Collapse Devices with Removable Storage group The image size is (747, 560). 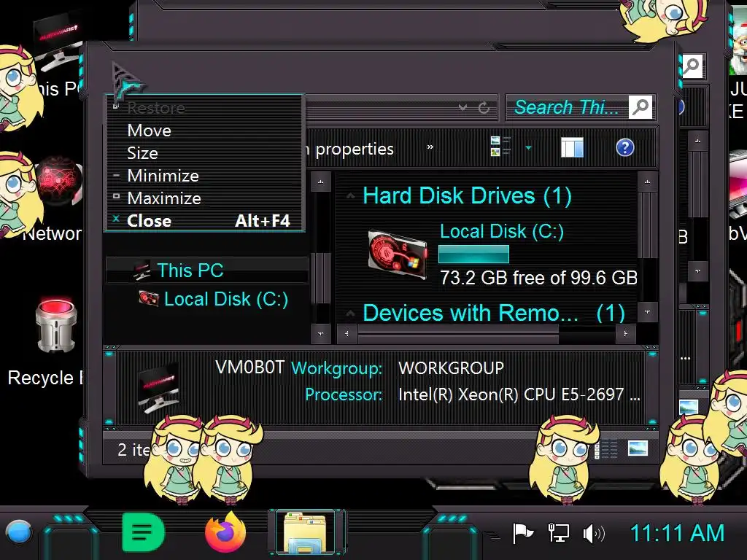pyautogui.click(x=350, y=314)
